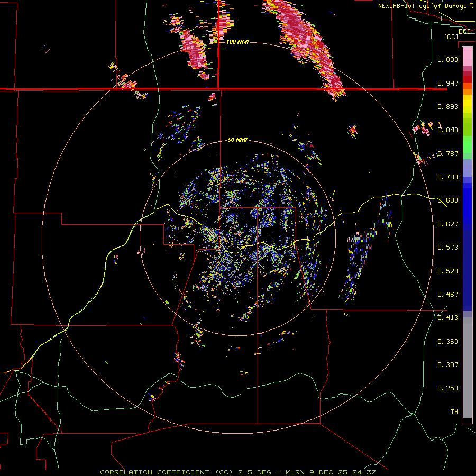Click the 50 NMI range ring label

pyautogui.click(x=237, y=140)
